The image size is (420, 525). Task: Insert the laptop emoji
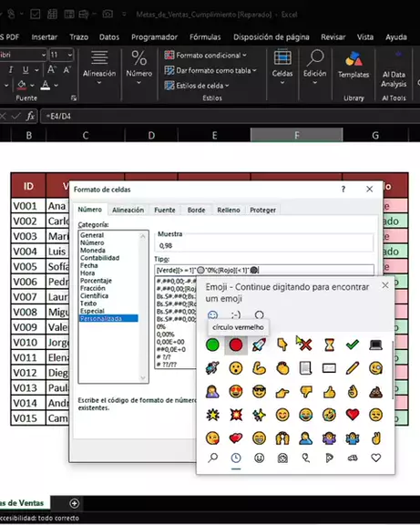(376, 345)
